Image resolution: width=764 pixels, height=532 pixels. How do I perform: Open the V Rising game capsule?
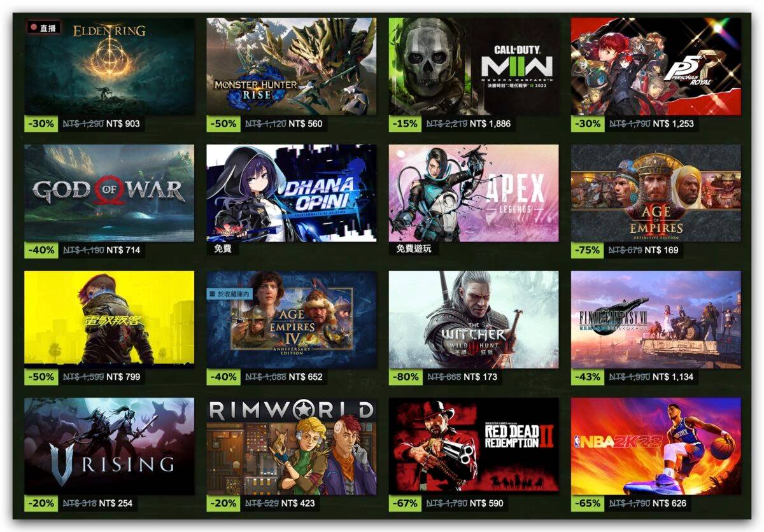[x=109, y=446]
